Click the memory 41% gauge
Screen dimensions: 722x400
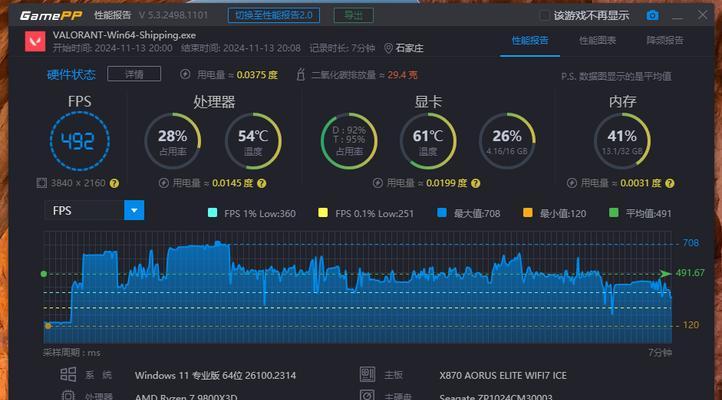(x=622, y=141)
